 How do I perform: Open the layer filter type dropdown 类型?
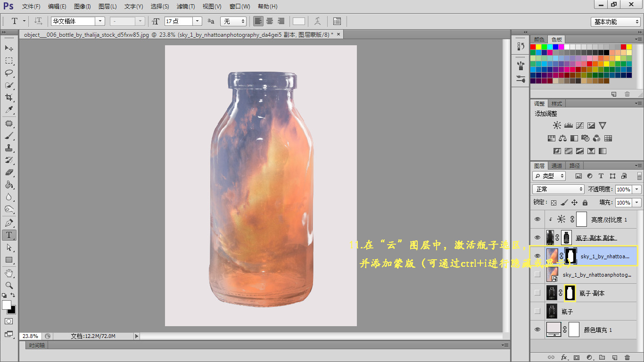tap(549, 176)
